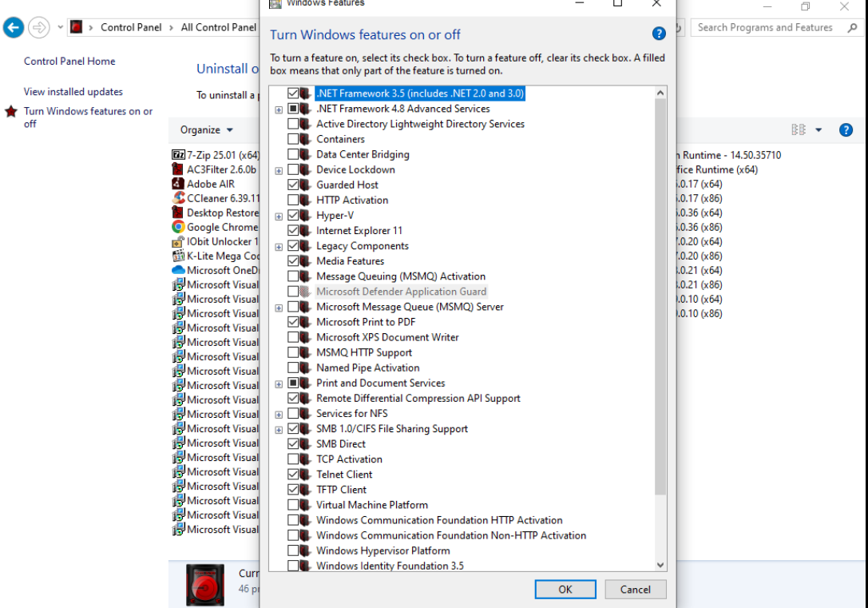
Task: Expand SMB 1.0/CIFS File Sharing Support
Action: pos(279,430)
